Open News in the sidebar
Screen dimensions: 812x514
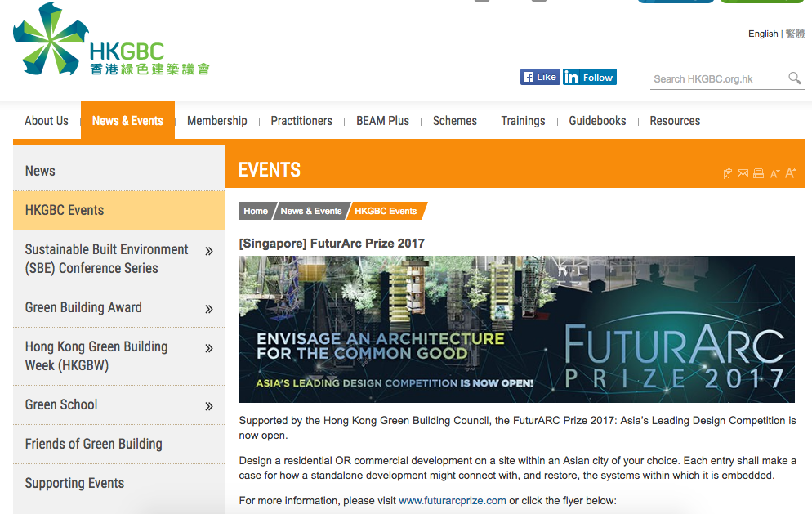coord(119,171)
